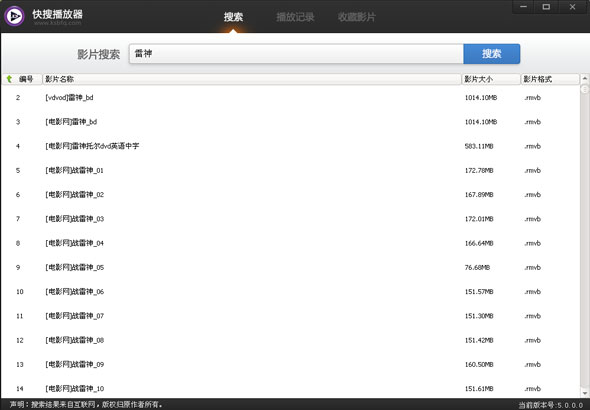This screenshot has height=410, width=590.
Task: Open the 收藏影片 tab
Action: point(356,17)
